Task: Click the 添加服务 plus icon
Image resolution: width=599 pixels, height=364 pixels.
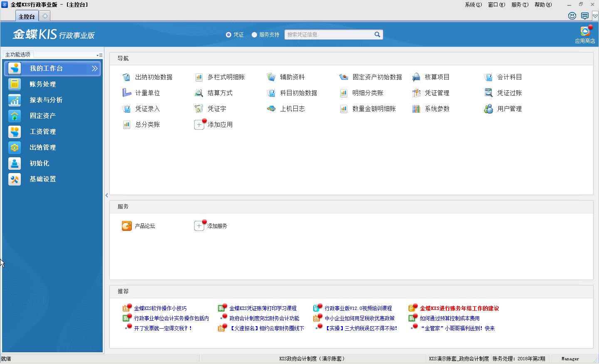Action: tap(199, 226)
